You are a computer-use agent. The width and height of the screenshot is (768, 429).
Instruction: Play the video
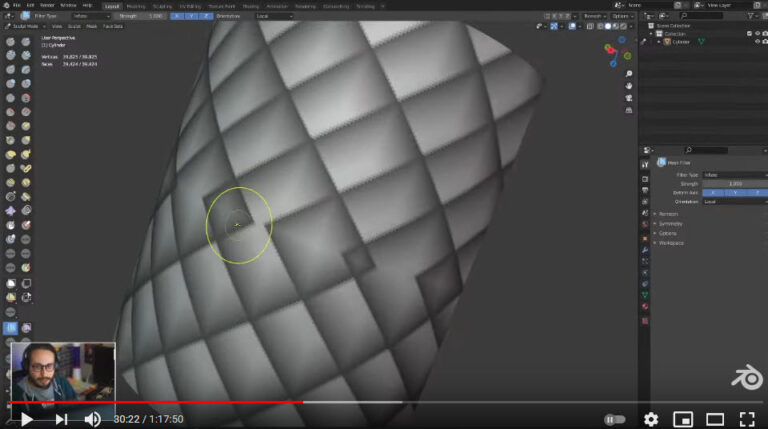[27, 419]
